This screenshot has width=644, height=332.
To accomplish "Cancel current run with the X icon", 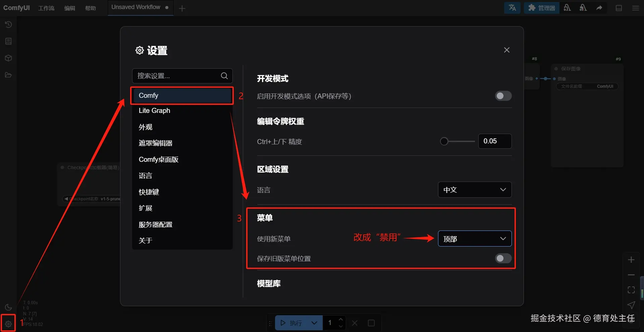I will tap(355, 323).
